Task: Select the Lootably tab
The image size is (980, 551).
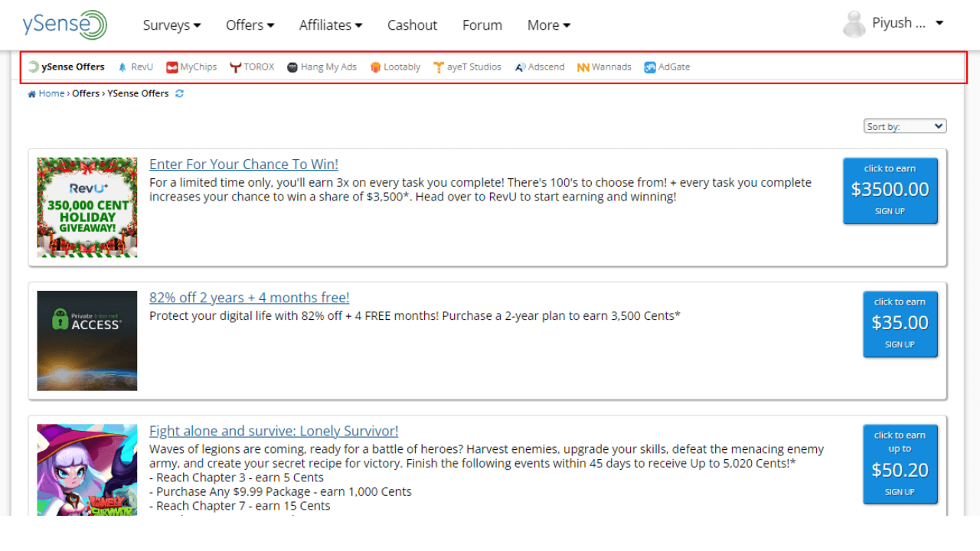Action: pyautogui.click(x=395, y=67)
